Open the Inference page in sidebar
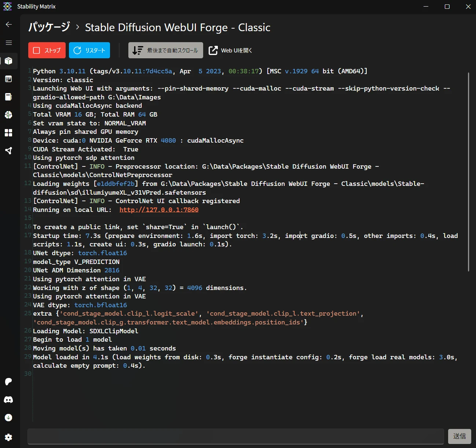Screen dimensions: 476x448 tap(9, 79)
